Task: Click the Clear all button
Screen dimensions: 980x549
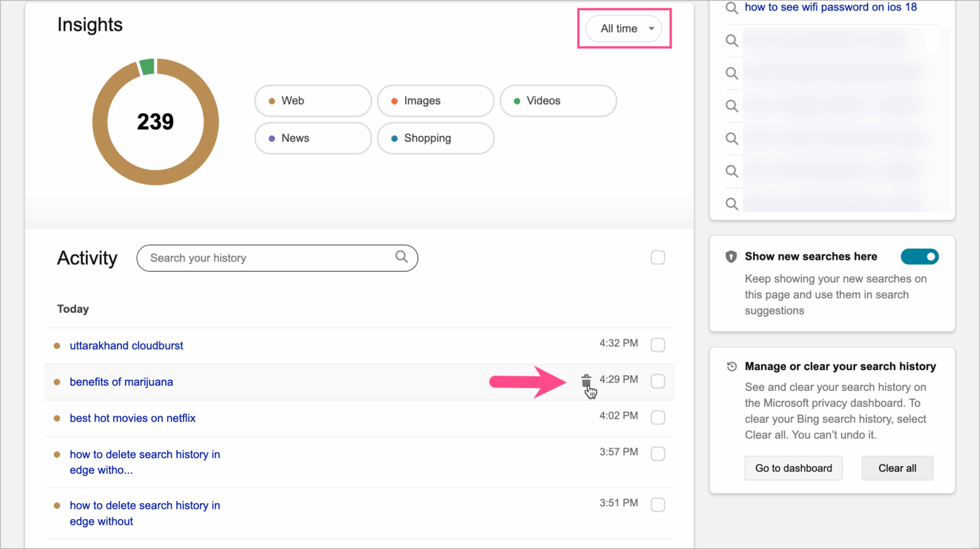Action: point(897,468)
